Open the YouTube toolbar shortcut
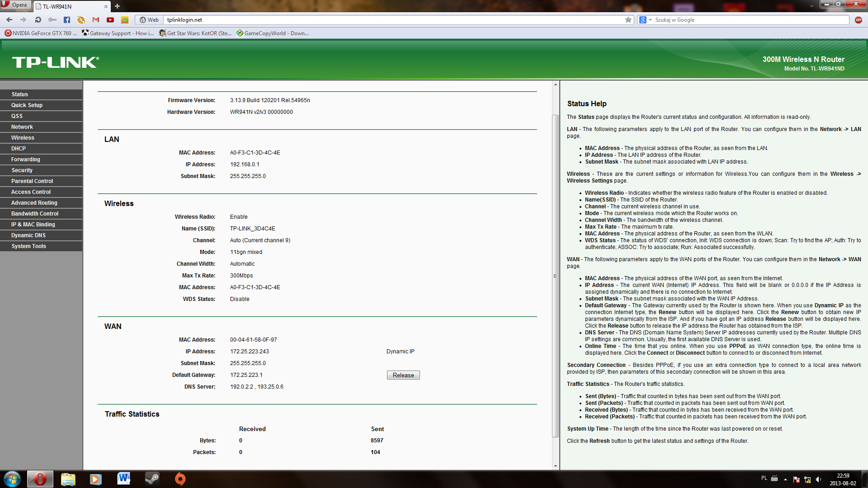Image resolution: width=868 pixels, height=488 pixels. (110, 20)
